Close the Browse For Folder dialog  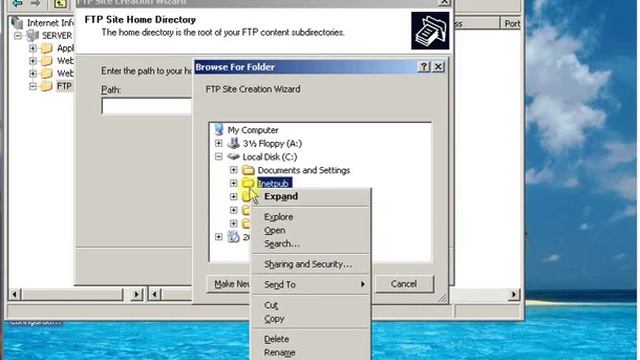click(438, 67)
